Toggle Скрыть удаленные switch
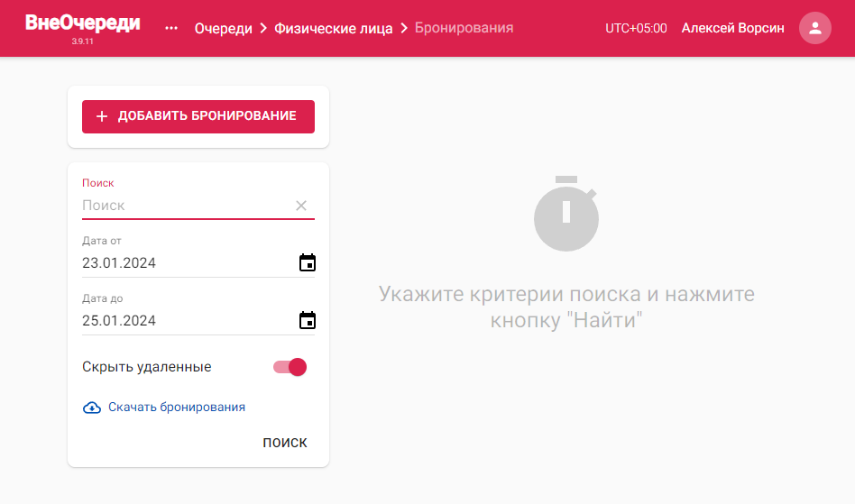855x504 pixels. click(x=290, y=367)
